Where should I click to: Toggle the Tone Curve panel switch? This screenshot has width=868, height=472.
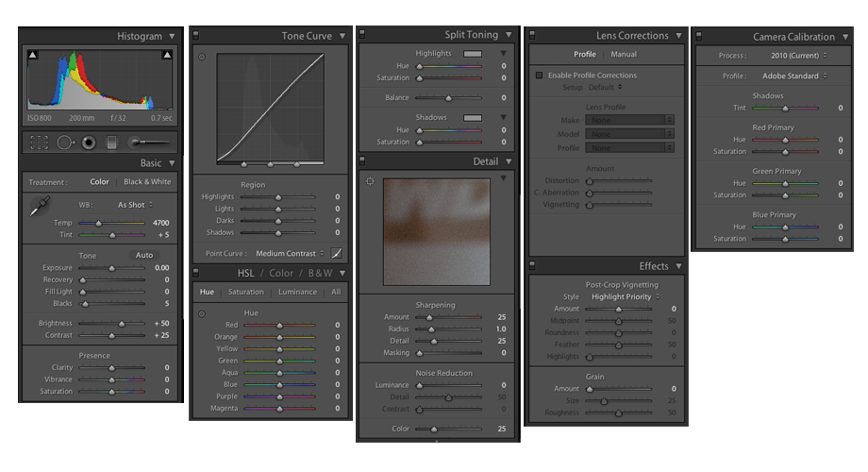[x=195, y=36]
